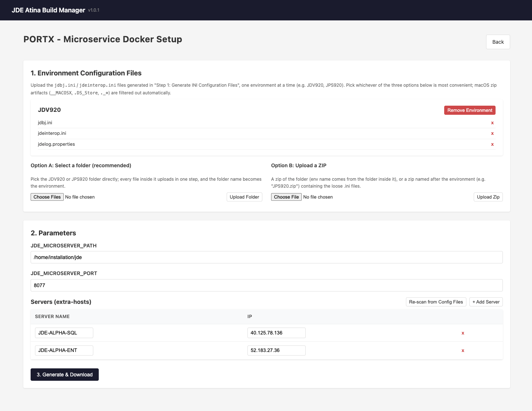Viewport: 532px width, 411px height.
Task: Click the PORTX - Microservice Docker Setup title
Action: 103,39
